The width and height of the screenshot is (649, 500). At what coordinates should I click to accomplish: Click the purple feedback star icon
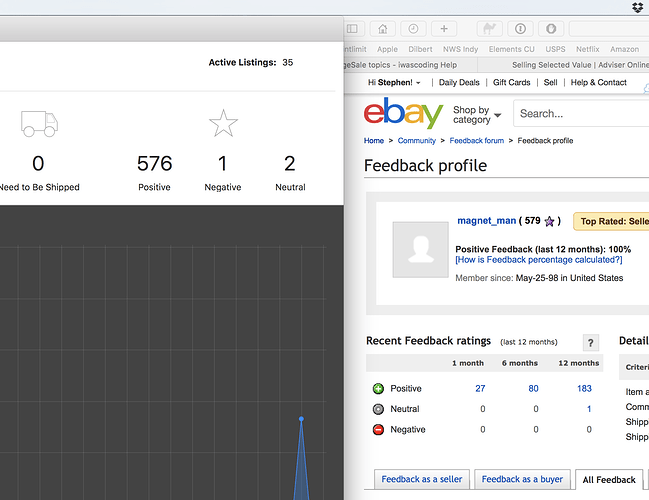[x=549, y=221]
